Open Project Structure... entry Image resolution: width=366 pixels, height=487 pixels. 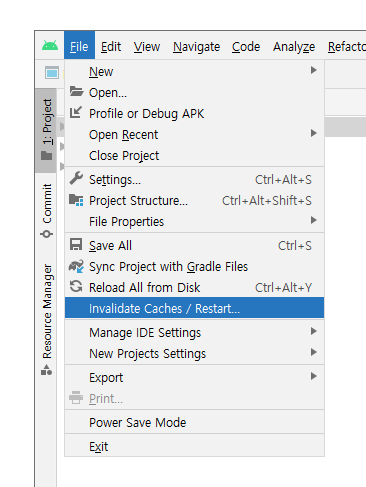194,200
